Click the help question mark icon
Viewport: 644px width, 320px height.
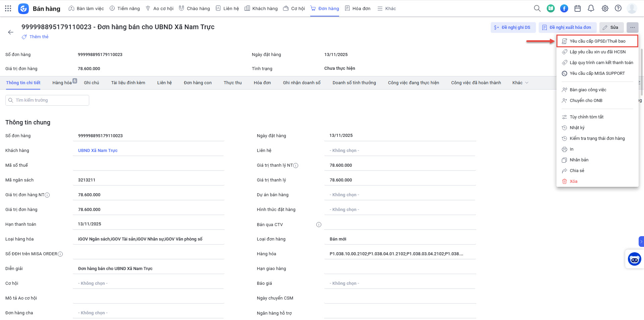click(618, 8)
